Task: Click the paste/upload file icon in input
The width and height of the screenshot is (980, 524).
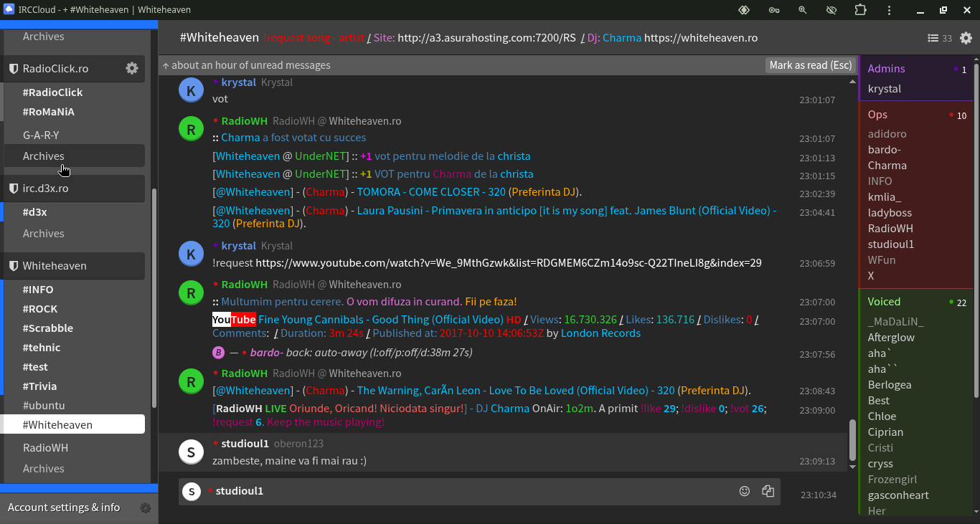Action: [x=768, y=491]
